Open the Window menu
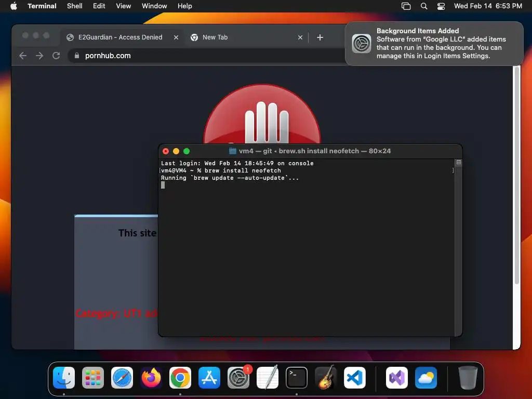Viewport: 532px width, 399px height. click(x=154, y=6)
